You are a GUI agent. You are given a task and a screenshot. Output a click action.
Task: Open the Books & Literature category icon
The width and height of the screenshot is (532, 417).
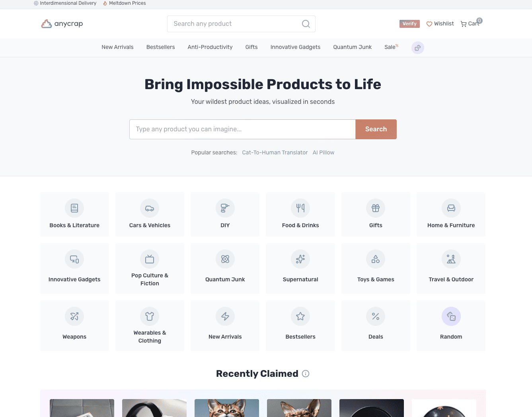pyautogui.click(x=74, y=208)
